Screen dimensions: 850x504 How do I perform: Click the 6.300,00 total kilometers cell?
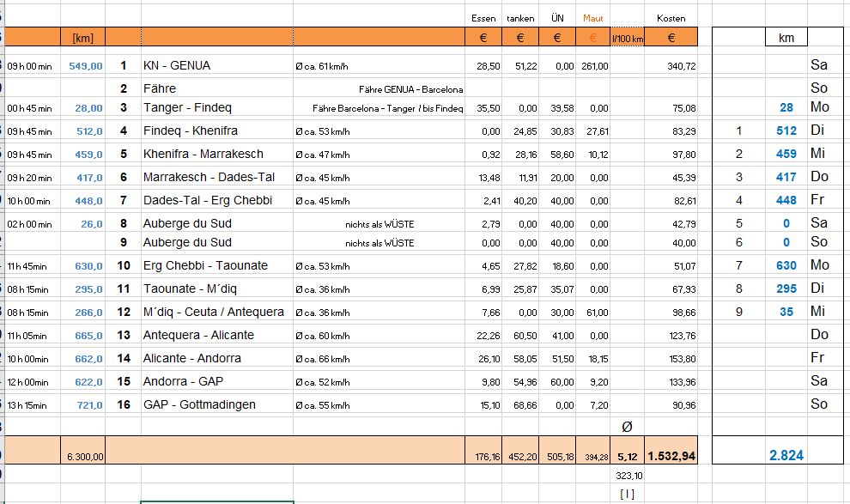tap(83, 457)
